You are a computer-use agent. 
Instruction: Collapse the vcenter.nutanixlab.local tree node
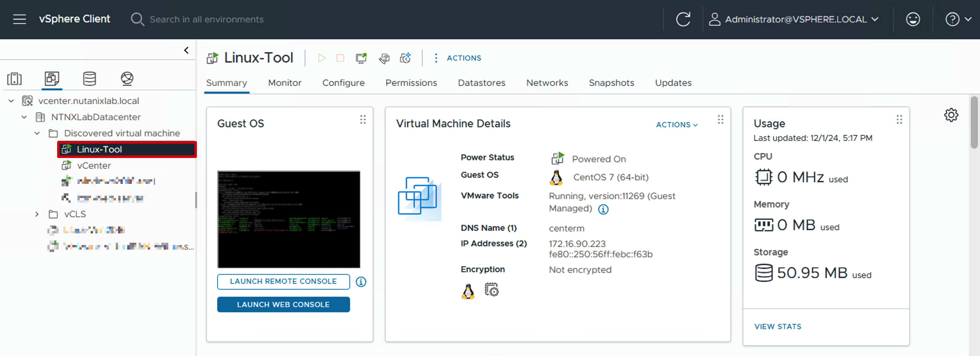(x=11, y=101)
